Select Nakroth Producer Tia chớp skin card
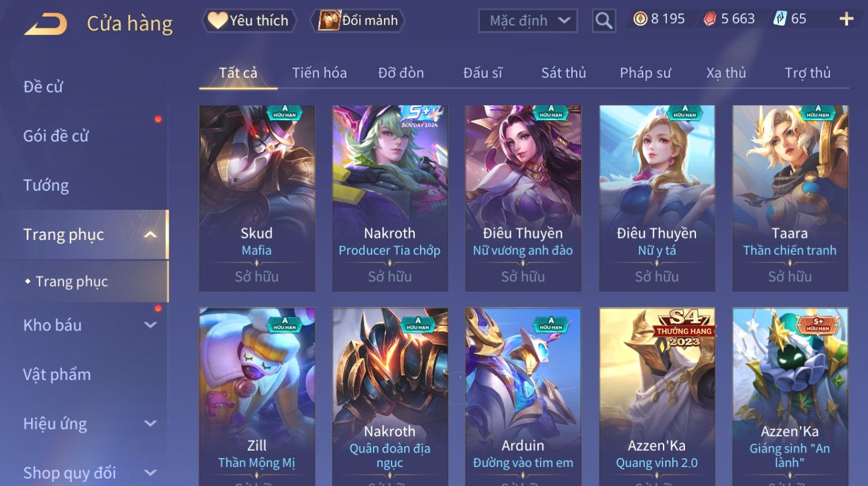Viewport: 868px width, 486px height. (390, 198)
